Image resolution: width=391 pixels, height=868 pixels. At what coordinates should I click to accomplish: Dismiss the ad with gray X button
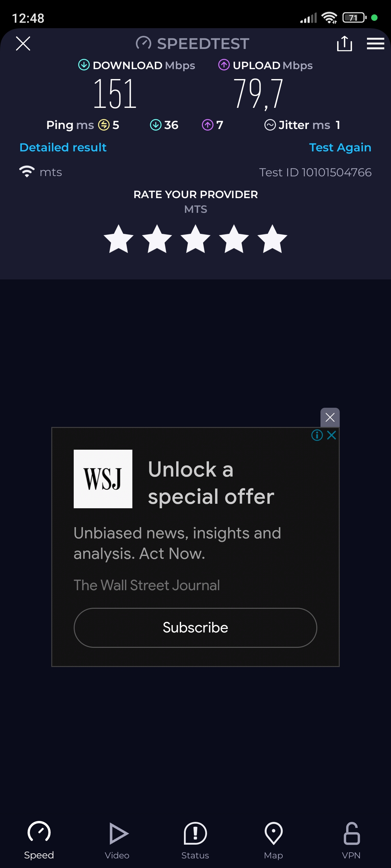pyautogui.click(x=329, y=417)
